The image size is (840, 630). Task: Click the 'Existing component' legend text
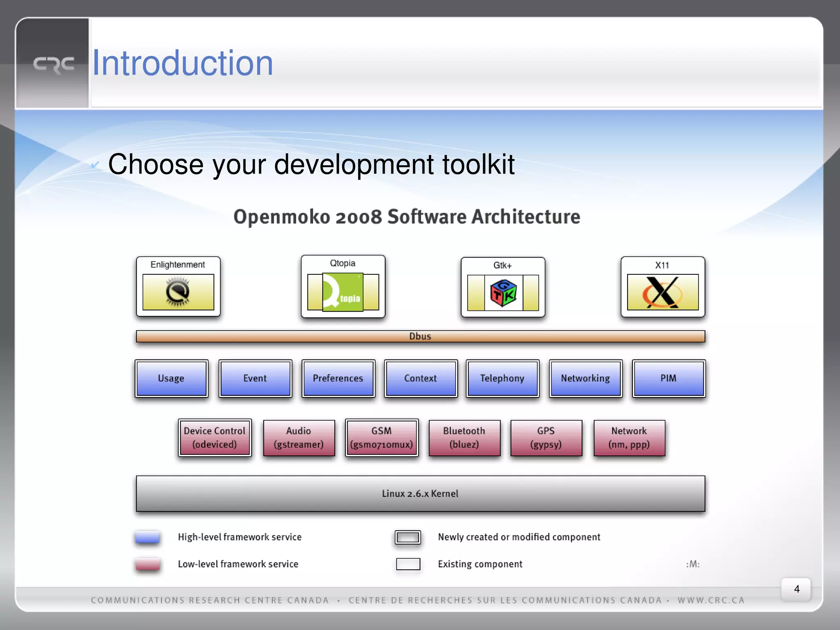coord(480,564)
